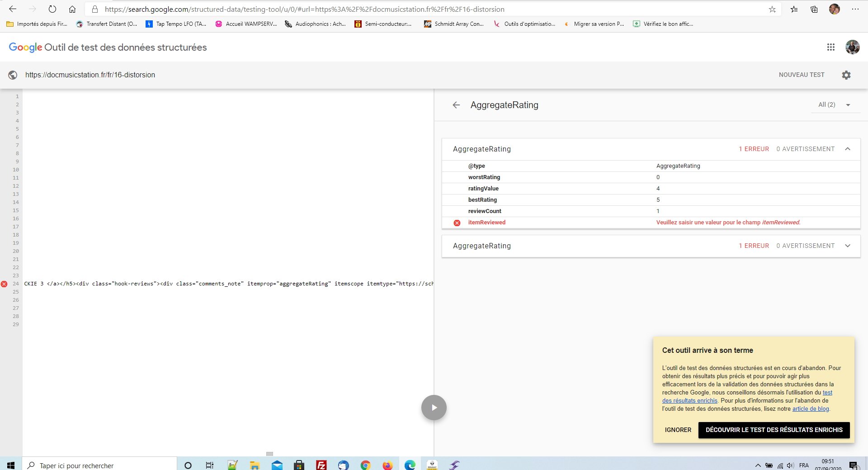Image resolution: width=868 pixels, height=470 pixels.
Task: Open the Renault app in the taskbar
Action: point(432,465)
